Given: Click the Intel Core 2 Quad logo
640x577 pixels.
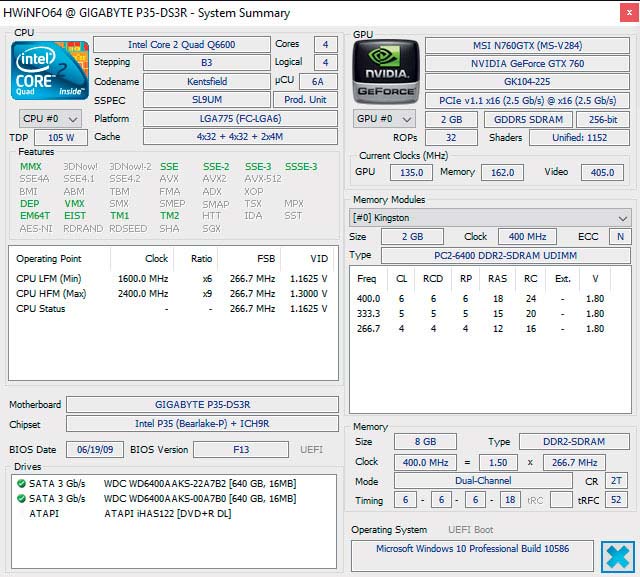Looking at the screenshot, I should tap(50, 70).
